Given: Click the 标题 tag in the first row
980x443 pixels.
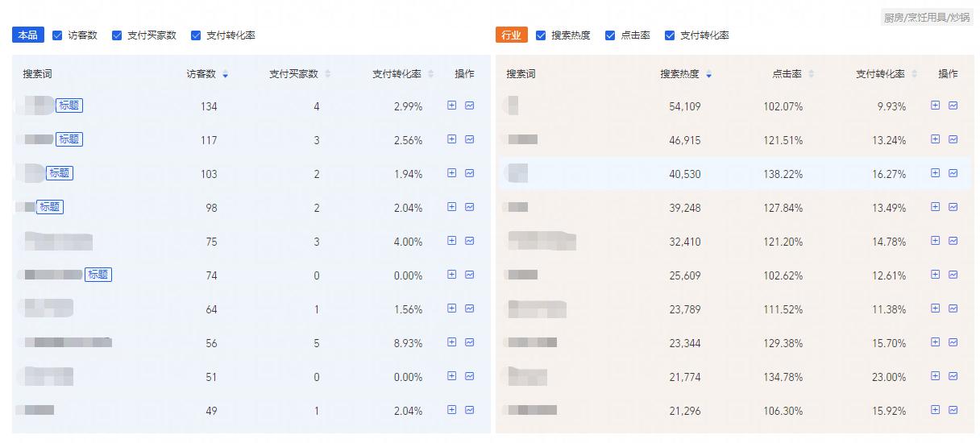Looking at the screenshot, I should (69, 106).
